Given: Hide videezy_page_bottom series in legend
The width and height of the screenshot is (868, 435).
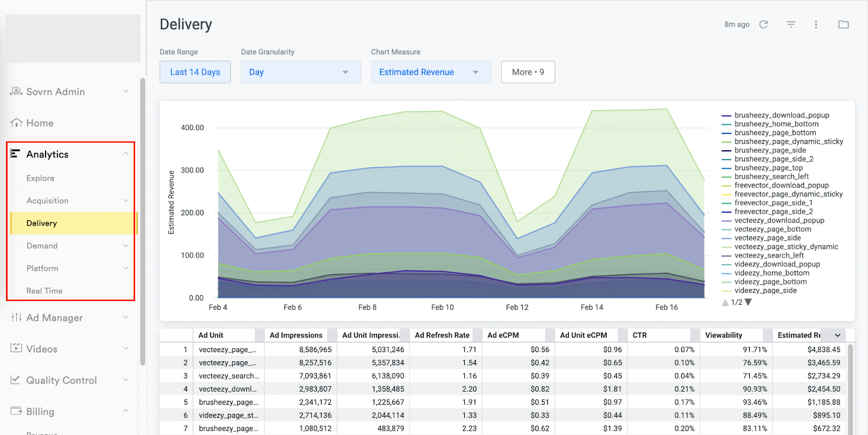Looking at the screenshot, I should click(770, 282).
